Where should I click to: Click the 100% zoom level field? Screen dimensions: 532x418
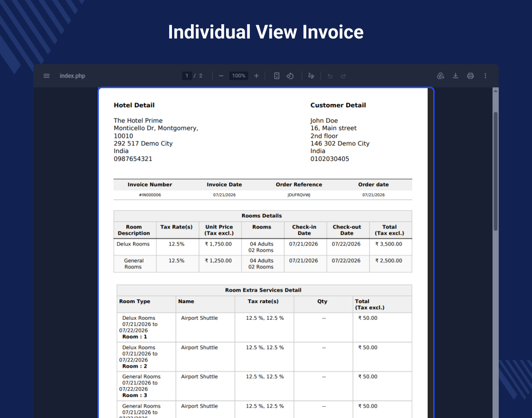click(238, 76)
